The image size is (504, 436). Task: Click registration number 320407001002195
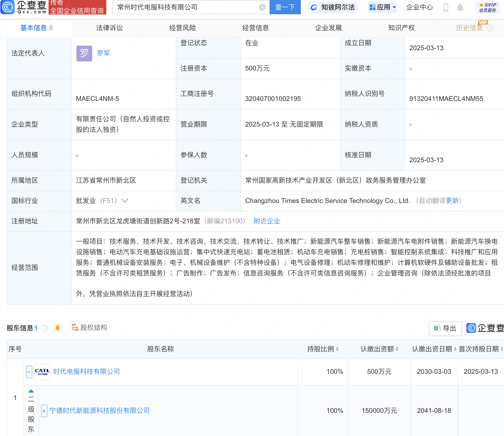click(273, 99)
